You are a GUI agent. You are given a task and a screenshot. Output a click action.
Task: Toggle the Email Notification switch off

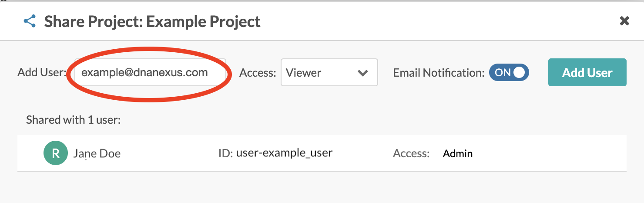coord(509,73)
